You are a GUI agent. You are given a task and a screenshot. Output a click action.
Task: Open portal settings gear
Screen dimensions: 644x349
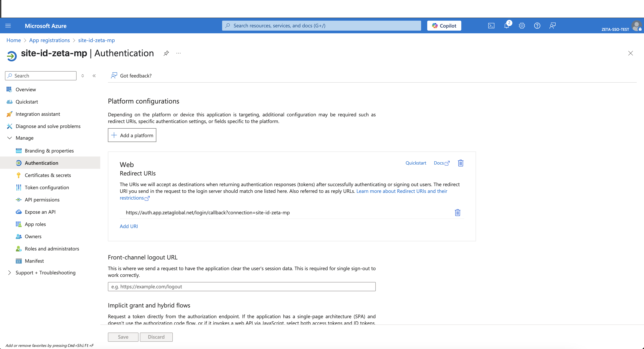pos(522,25)
